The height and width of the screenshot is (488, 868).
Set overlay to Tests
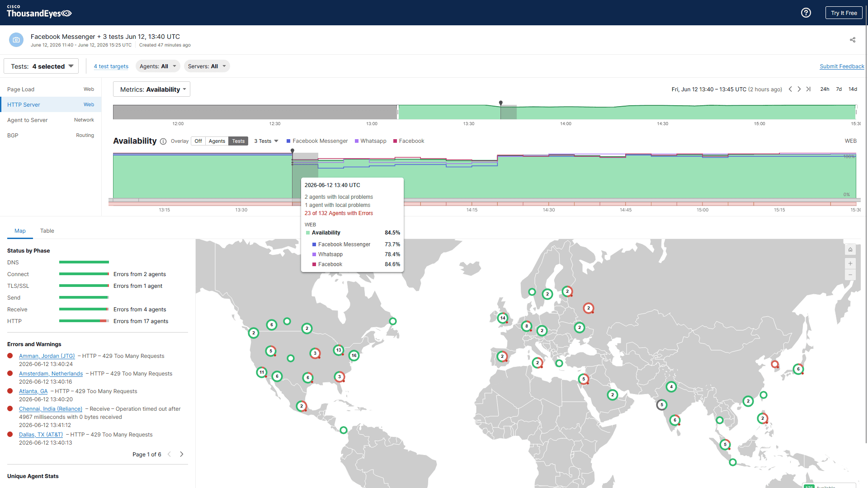238,141
